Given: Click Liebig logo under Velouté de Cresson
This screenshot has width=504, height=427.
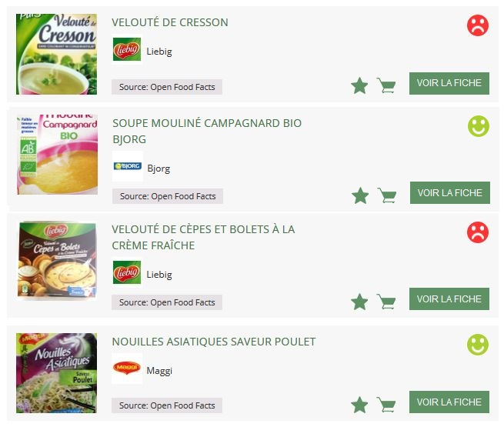Looking at the screenshot, I should [126, 50].
